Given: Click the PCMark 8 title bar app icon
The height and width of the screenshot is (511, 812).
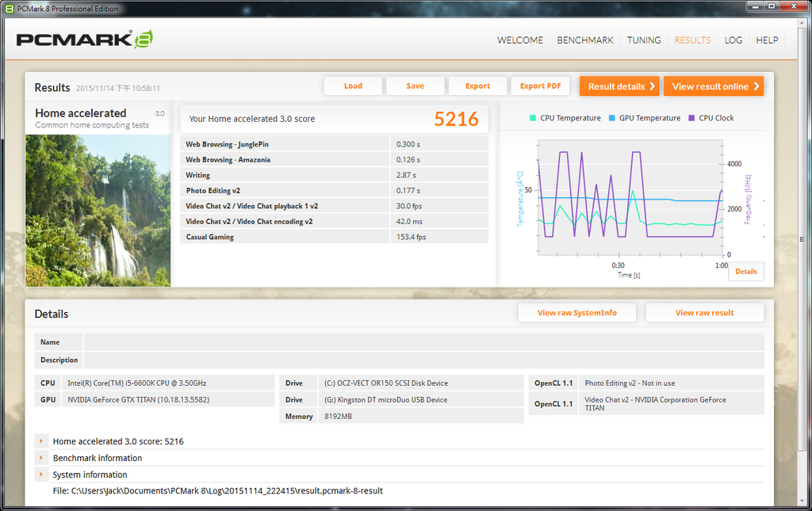Looking at the screenshot, I should 10,9.
